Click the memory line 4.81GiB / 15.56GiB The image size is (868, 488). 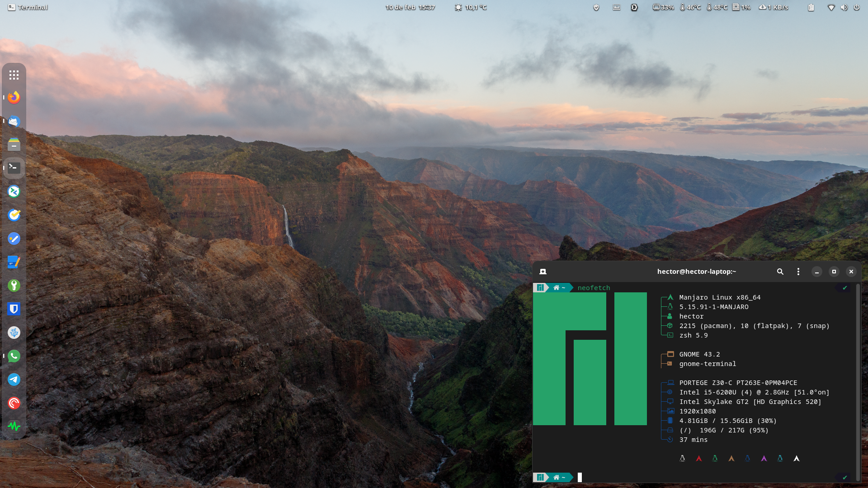pos(728,421)
